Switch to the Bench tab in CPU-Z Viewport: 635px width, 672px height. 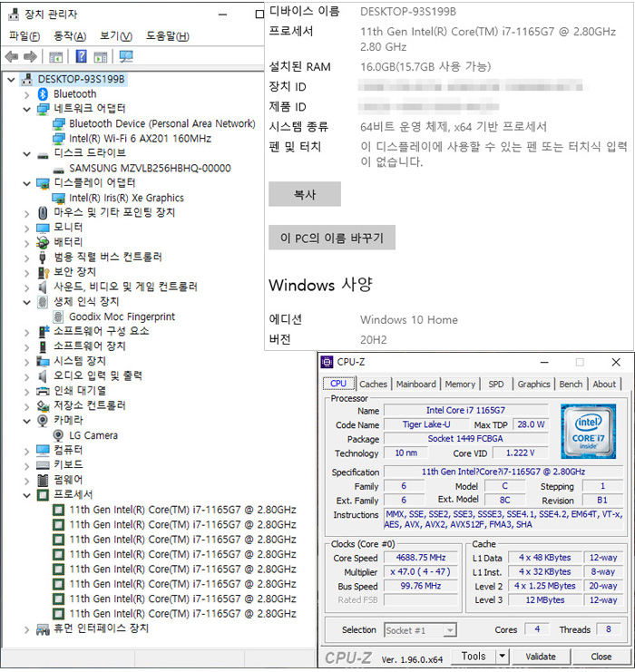click(571, 384)
